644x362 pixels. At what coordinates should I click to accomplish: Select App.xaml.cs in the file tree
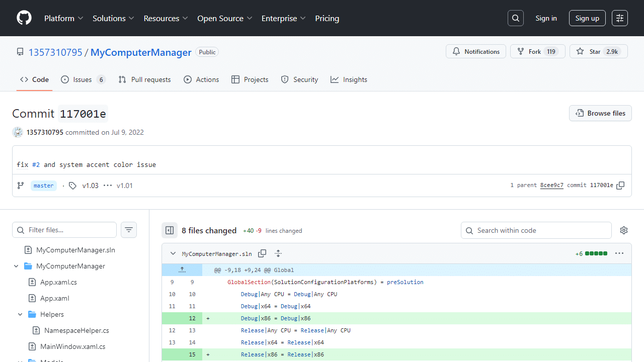[x=58, y=282]
